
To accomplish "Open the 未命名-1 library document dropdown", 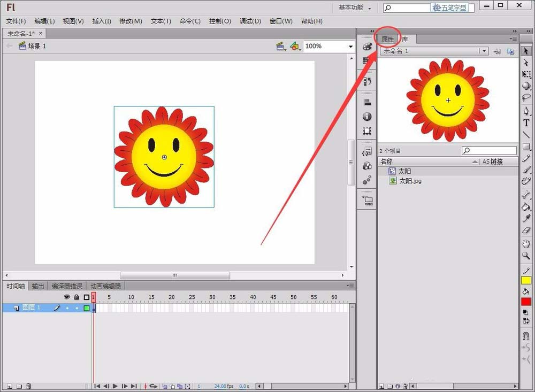I will pos(484,51).
